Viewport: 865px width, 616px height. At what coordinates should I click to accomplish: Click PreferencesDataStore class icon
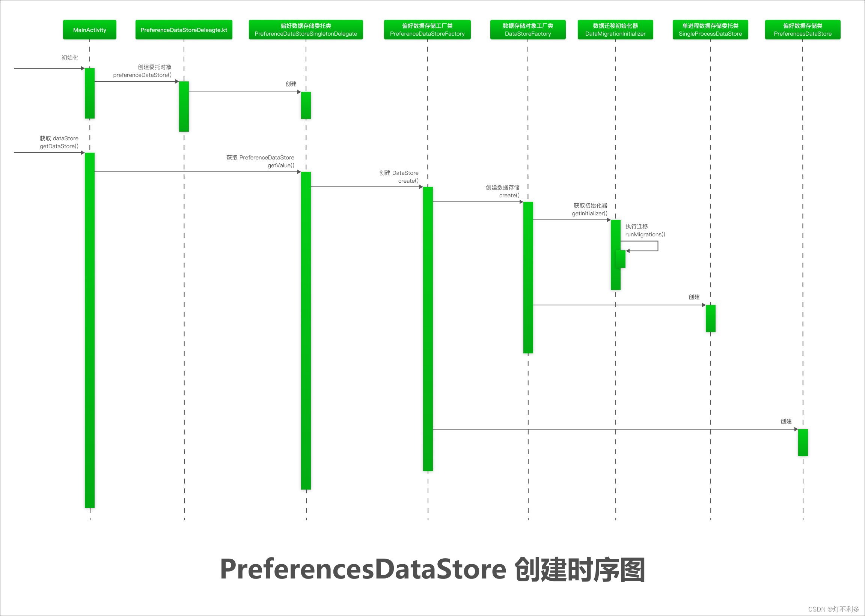808,26
